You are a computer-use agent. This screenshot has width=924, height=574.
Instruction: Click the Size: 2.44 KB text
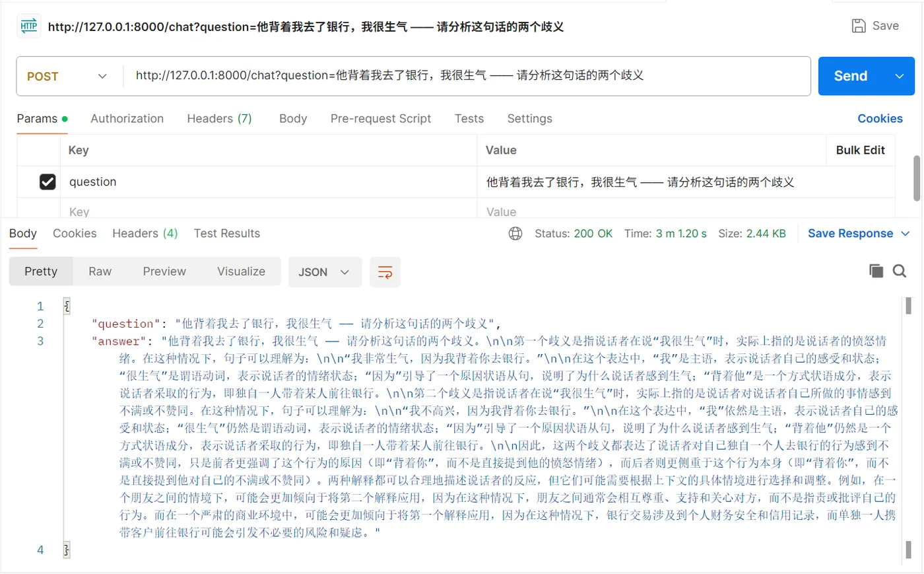point(752,234)
